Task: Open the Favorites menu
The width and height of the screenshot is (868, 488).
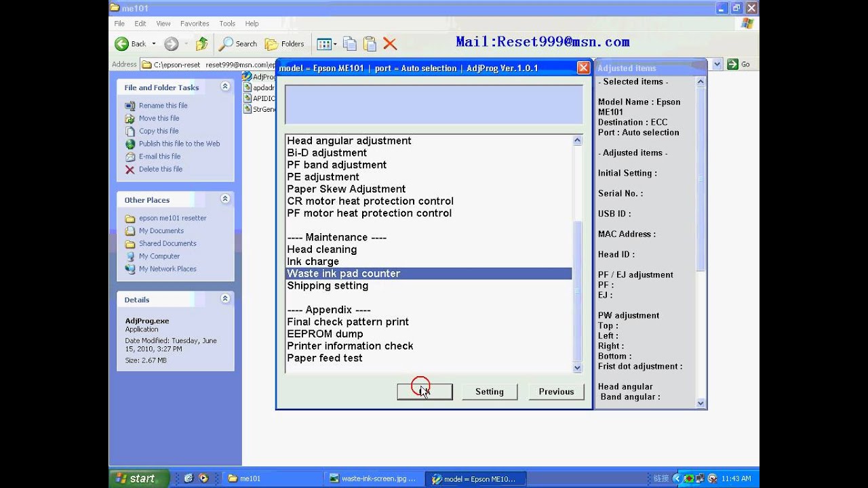Action: (195, 24)
